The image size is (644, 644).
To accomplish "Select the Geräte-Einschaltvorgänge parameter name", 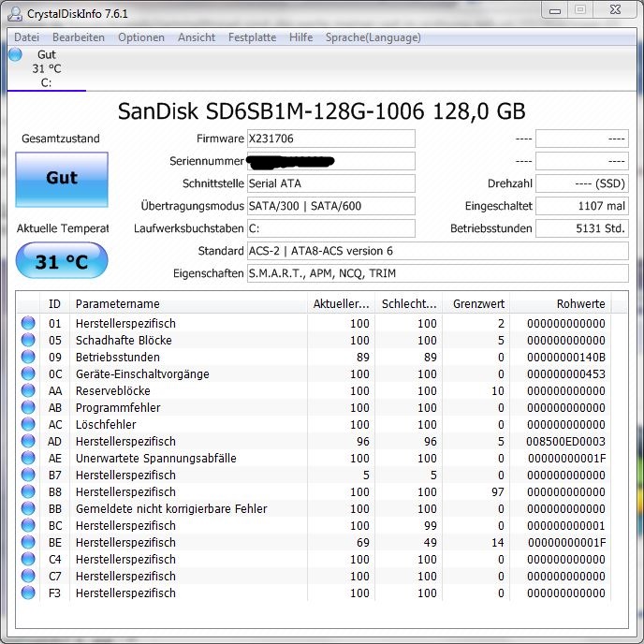I will click(x=142, y=373).
